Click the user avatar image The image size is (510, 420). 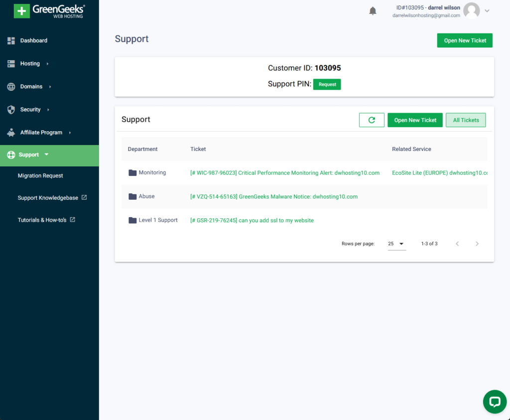pyautogui.click(x=471, y=11)
